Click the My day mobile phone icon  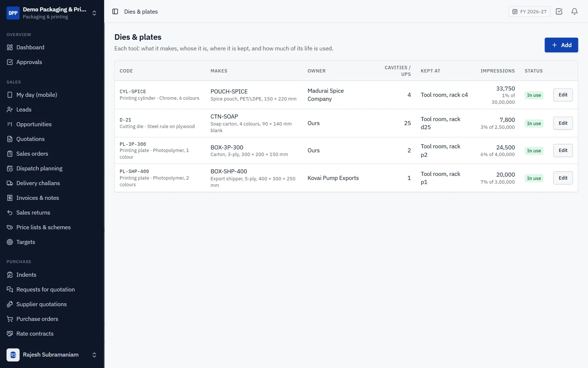coord(10,95)
